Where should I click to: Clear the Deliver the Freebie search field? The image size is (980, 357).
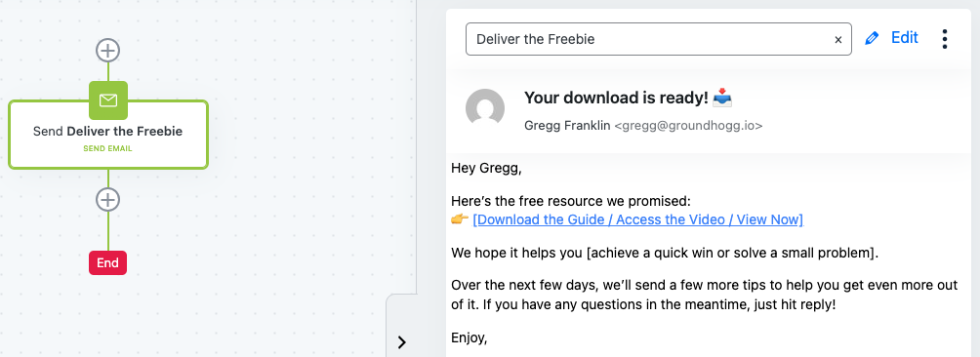(x=838, y=39)
